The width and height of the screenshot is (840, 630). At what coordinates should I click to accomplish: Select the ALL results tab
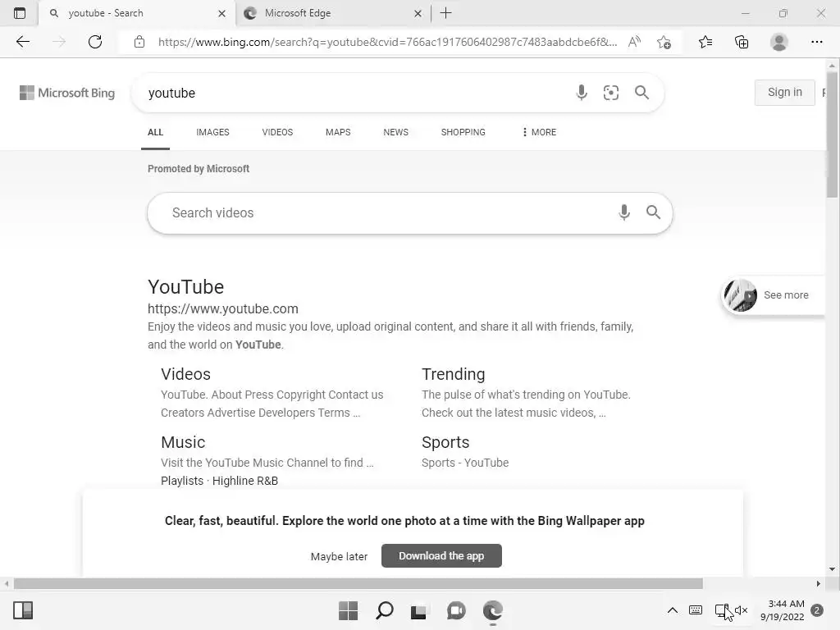pyautogui.click(x=155, y=132)
